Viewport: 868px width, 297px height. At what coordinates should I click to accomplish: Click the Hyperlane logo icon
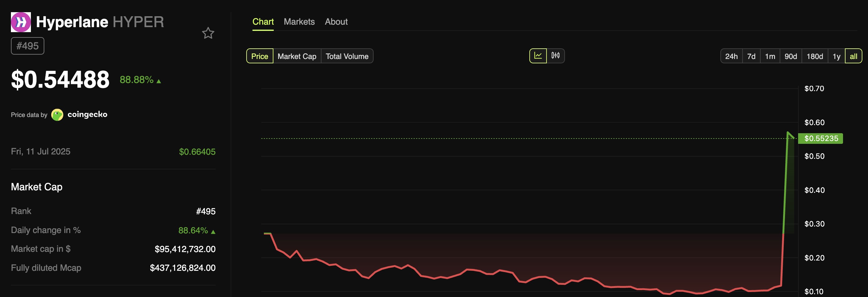coord(21,22)
